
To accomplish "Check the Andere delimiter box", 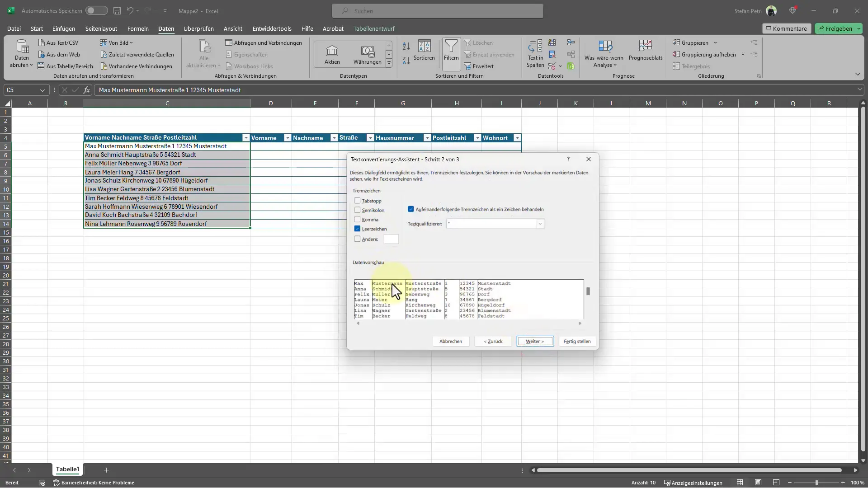I will [357, 239].
